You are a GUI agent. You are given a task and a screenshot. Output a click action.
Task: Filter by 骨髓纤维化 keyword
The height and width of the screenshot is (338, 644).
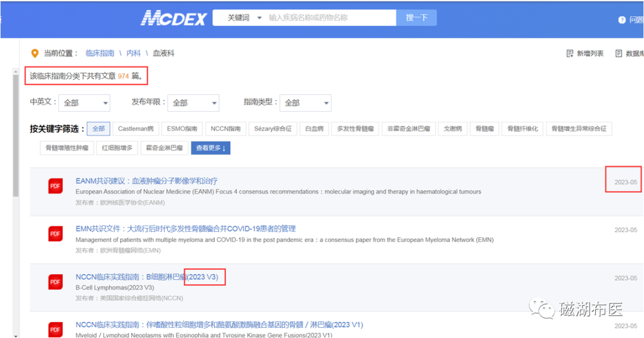tap(522, 129)
